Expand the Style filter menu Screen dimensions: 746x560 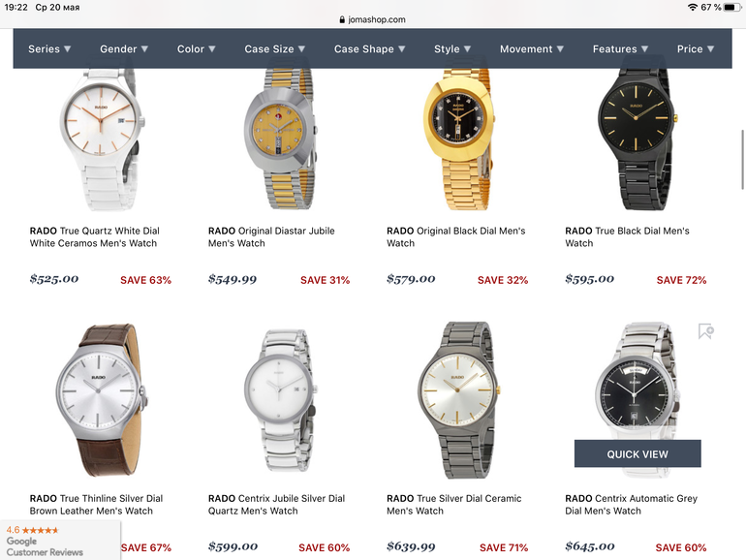coord(452,49)
